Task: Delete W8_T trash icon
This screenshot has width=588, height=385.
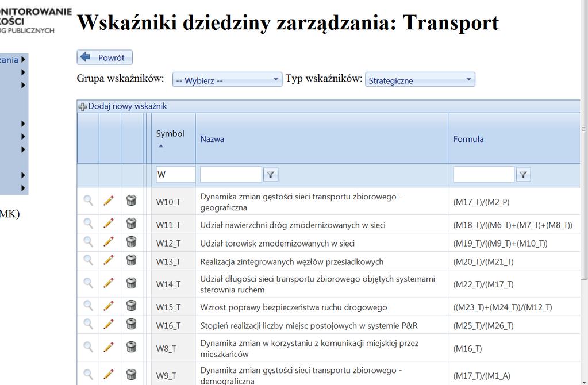Action: (131, 346)
